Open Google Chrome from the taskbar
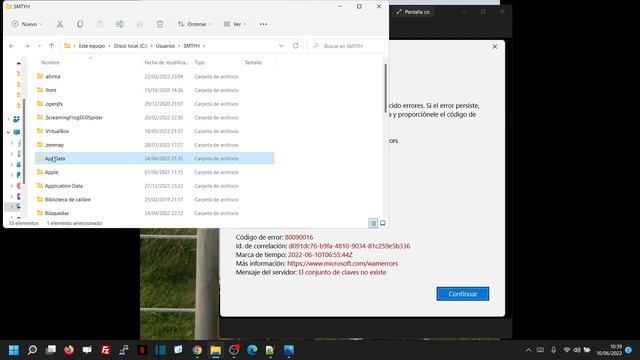This screenshot has width=640, height=360. (197, 350)
